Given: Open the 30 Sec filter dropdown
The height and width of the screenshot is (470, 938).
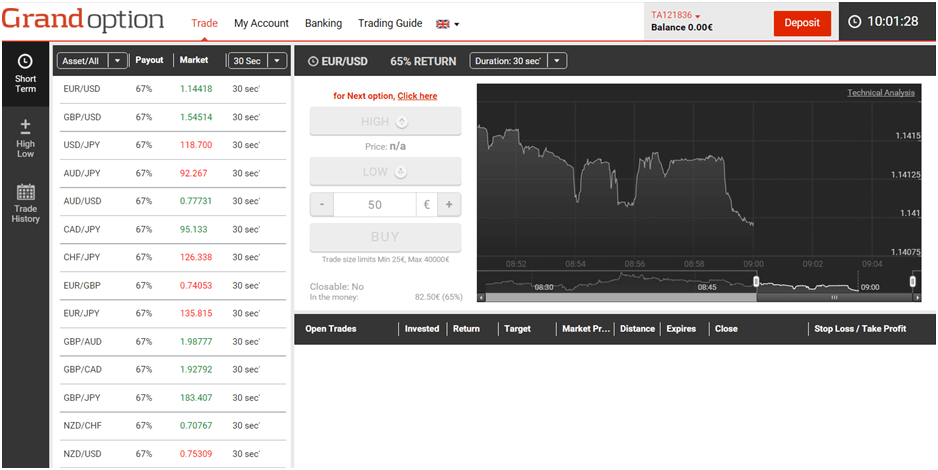Looking at the screenshot, I should coord(258,60).
